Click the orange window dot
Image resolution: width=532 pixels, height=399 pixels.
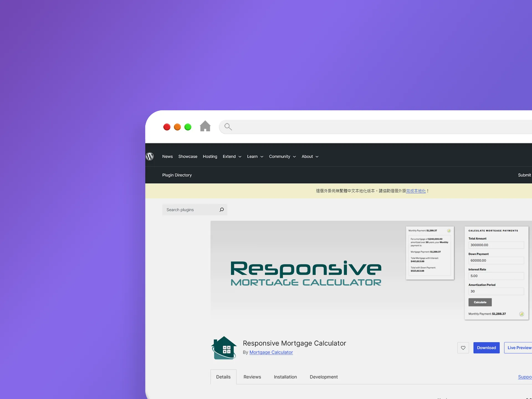pyautogui.click(x=177, y=127)
